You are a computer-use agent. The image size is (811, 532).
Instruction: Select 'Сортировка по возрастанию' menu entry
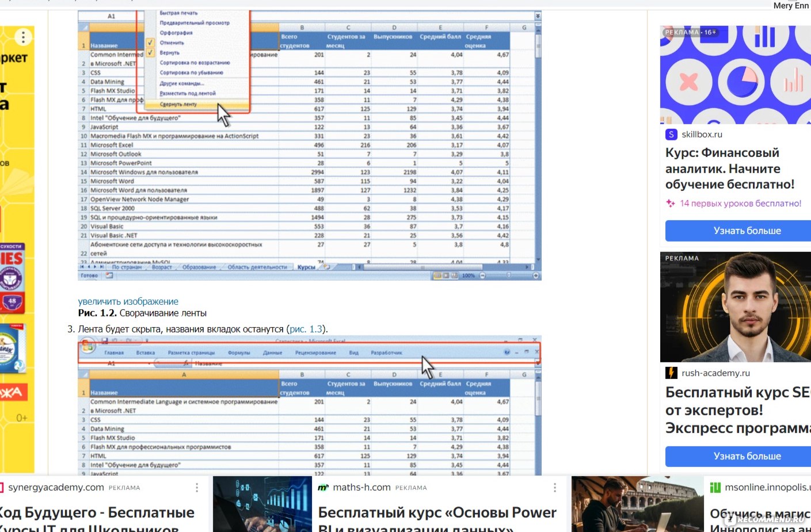click(x=195, y=63)
